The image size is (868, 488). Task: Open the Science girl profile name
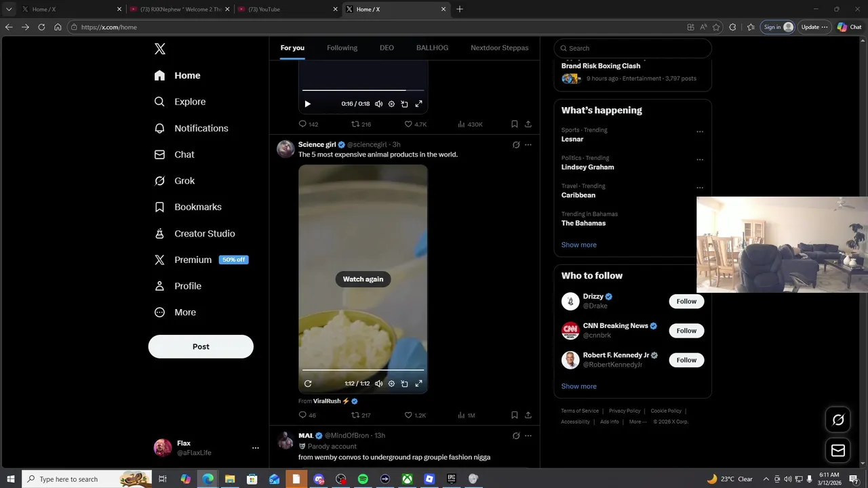[x=317, y=144]
